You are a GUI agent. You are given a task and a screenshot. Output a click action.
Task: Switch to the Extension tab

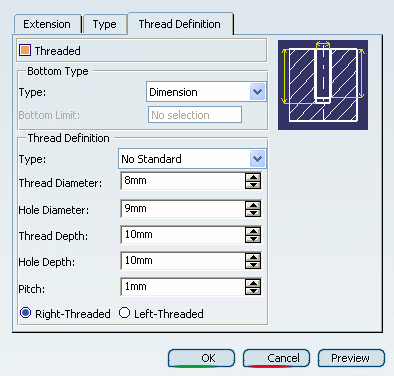[47, 24]
